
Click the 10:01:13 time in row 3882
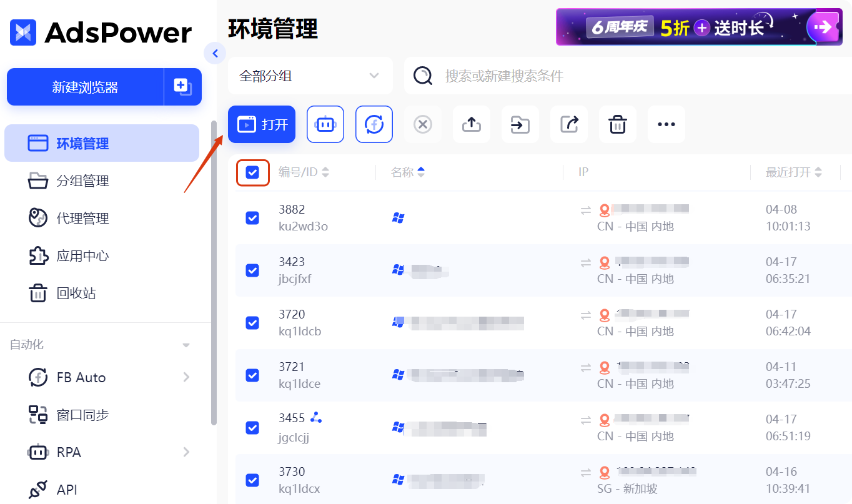[x=788, y=226]
